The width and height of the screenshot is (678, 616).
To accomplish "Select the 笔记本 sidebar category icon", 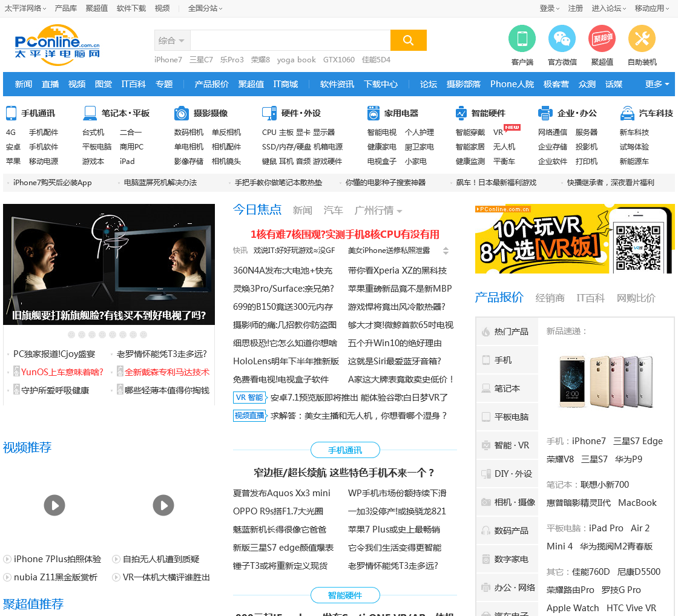I will pyautogui.click(x=486, y=388).
